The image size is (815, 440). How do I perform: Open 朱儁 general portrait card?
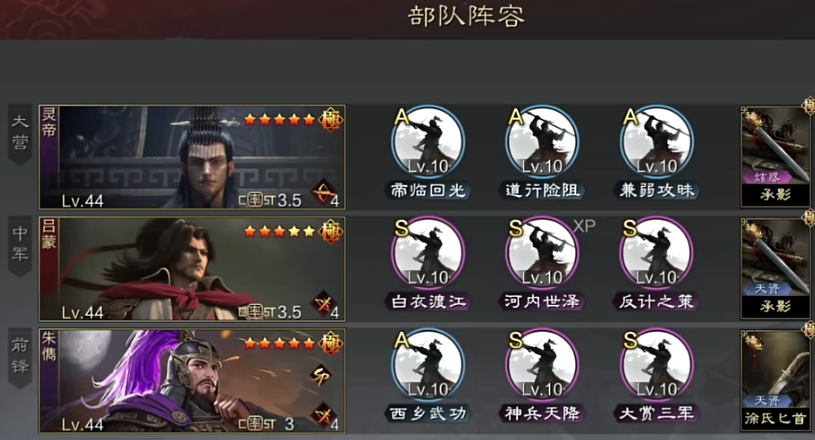tap(192, 381)
